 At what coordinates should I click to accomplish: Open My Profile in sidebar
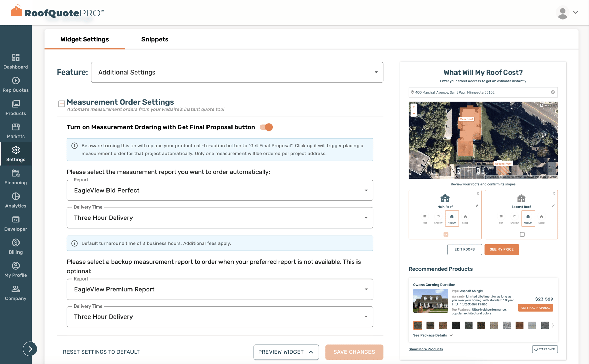[16, 270]
